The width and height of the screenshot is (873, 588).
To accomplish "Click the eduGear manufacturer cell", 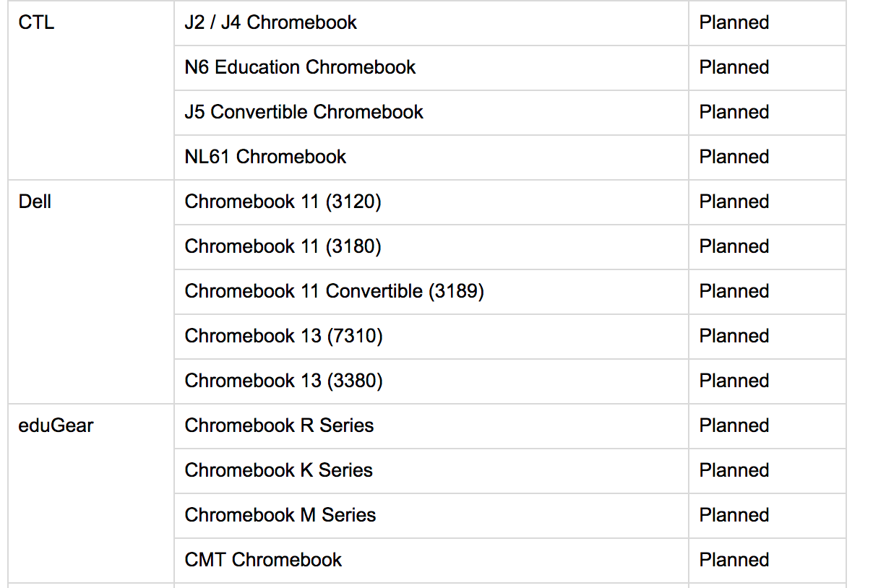I will coord(56,425).
